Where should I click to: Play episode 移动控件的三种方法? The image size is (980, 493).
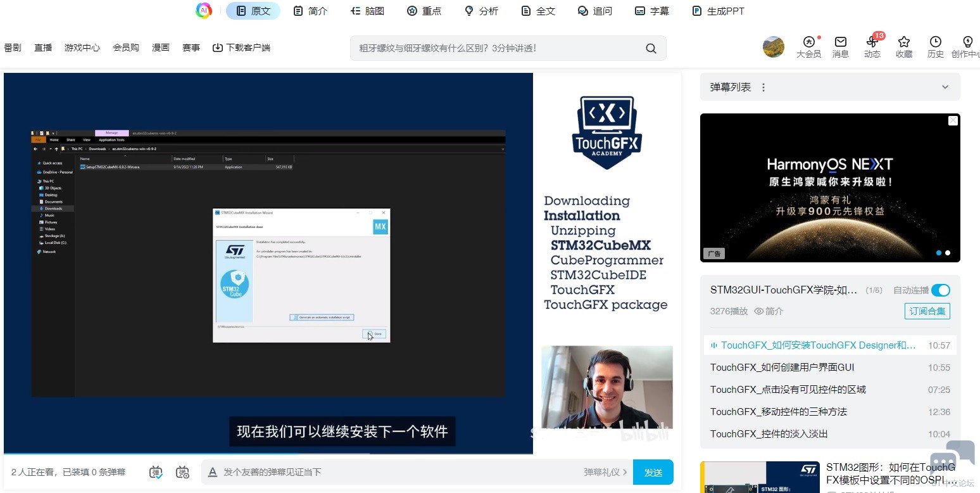[830, 412]
